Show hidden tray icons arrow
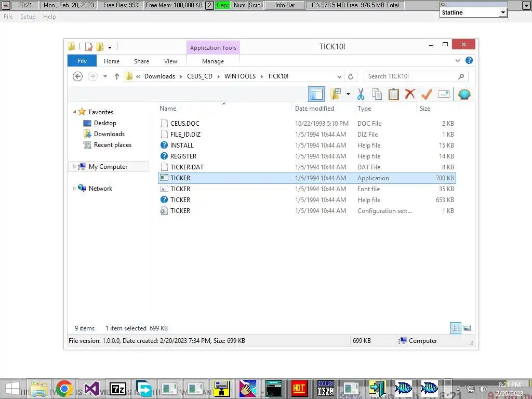Screen dimensions: 532x399 click(458, 389)
